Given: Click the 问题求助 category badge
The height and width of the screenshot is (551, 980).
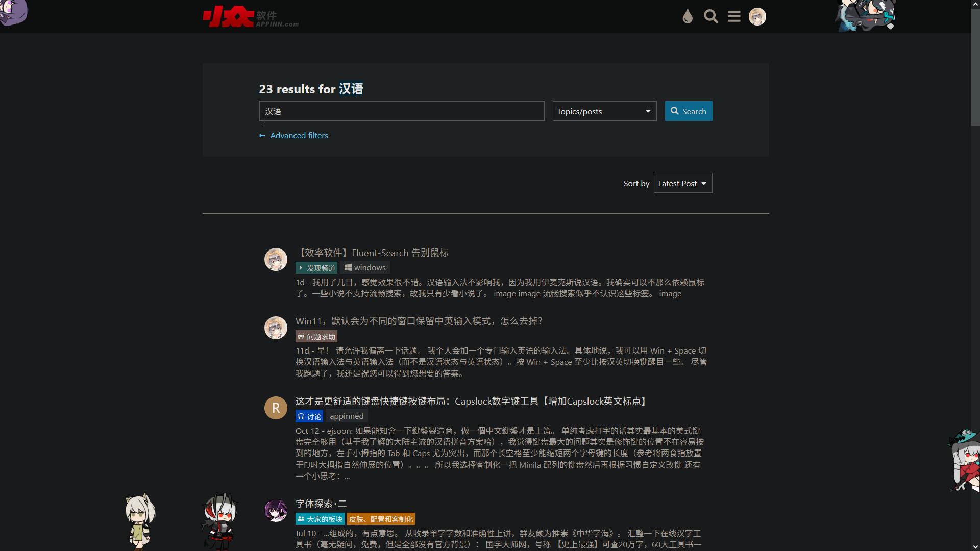Looking at the screenshot, I should tap(316, 337).
